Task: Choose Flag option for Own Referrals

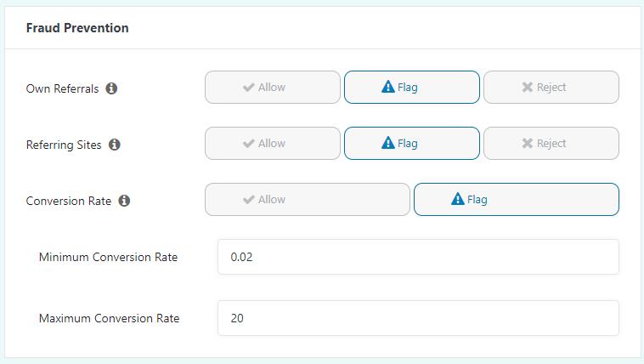Action: tap(412, 88)
